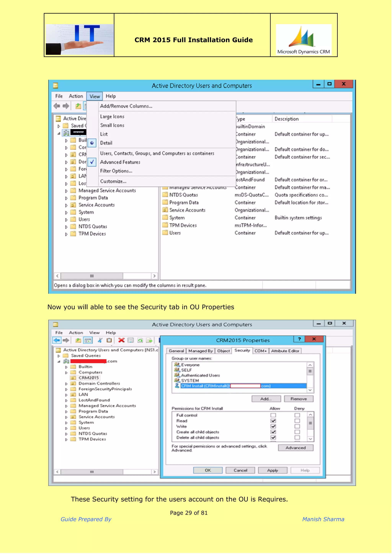Untick the Allow Create all child objects checkbox
Screen dimensions: 392x554
point(273,432)
